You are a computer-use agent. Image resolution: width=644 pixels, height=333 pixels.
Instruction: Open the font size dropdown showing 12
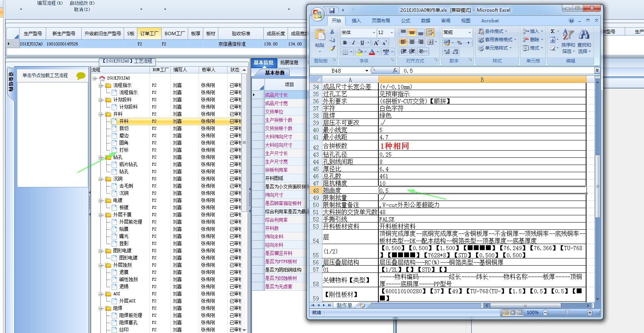pos(392,33)
